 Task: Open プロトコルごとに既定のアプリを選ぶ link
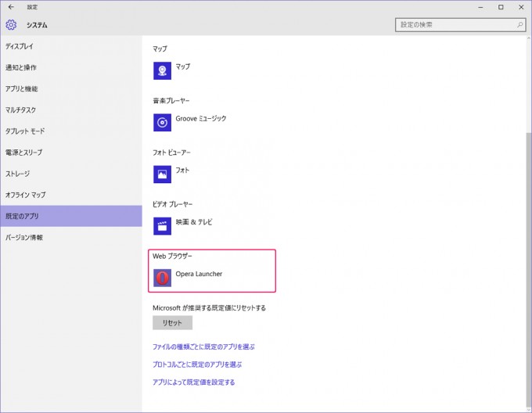click(197, 365)
